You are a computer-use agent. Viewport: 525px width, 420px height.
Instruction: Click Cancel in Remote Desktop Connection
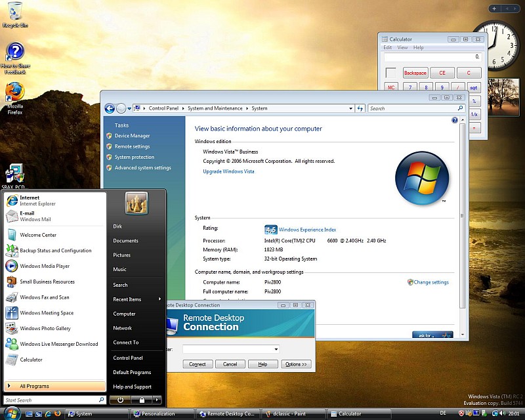[x=230, y=364]
